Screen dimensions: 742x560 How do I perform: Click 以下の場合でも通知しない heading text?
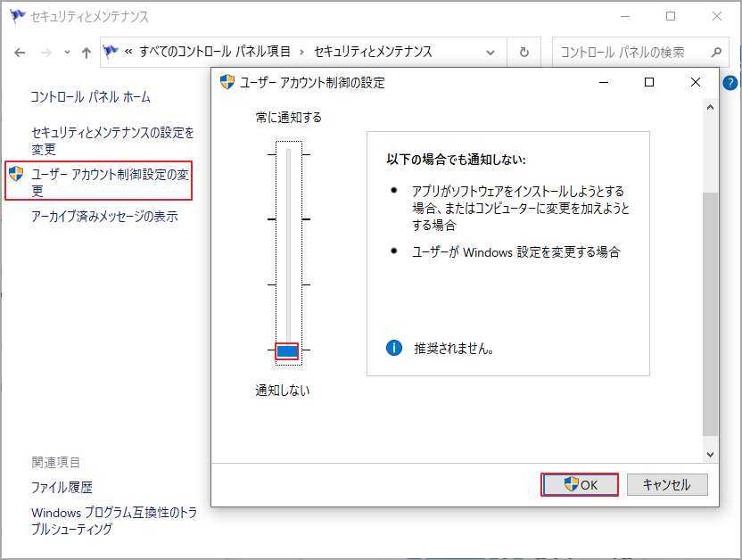[x=456, y=160]
